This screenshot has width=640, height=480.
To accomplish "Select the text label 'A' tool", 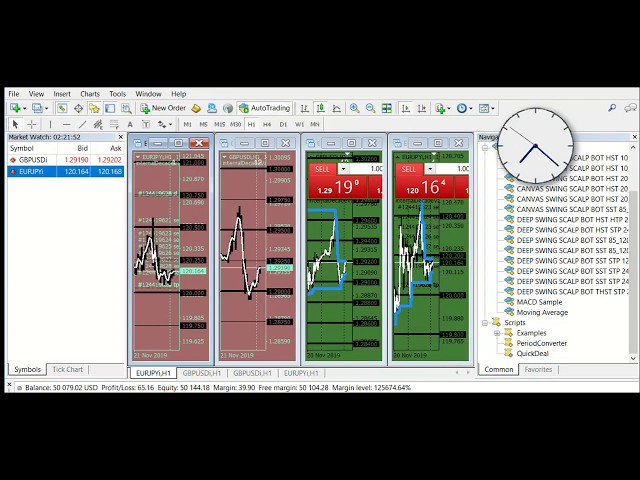I will click(x=130, y=124).
